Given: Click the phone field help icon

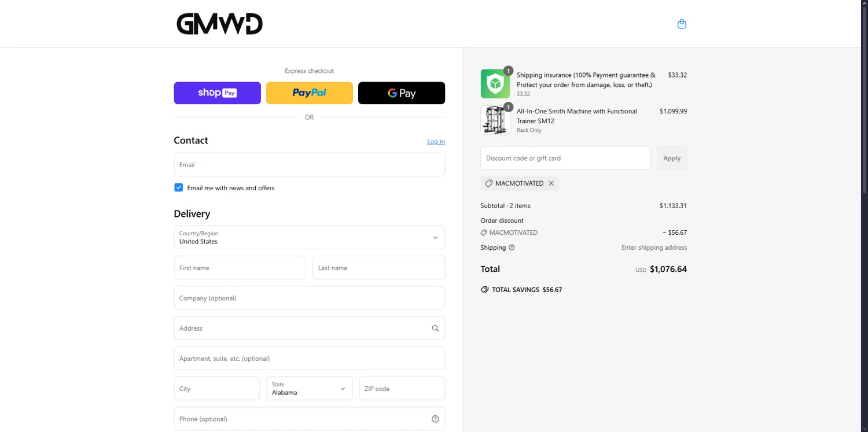Looking at the screenshot, I should (435, 419).
